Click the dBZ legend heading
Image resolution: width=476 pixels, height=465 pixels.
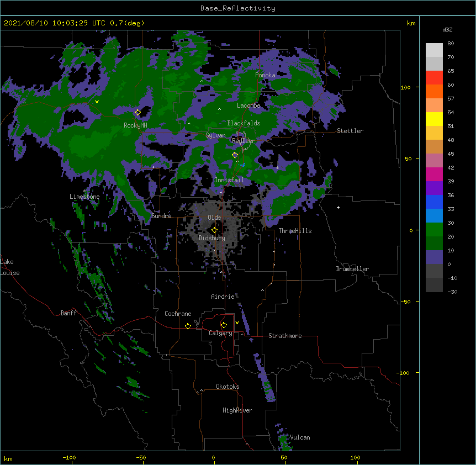point(447,30)
